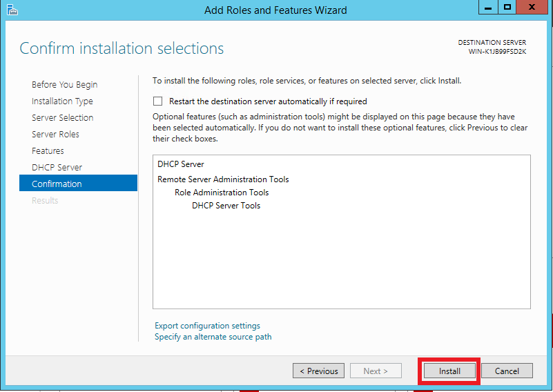Screen dimensions: 553x392
Task: Click the Install button
Action: (x=449, y=371)
